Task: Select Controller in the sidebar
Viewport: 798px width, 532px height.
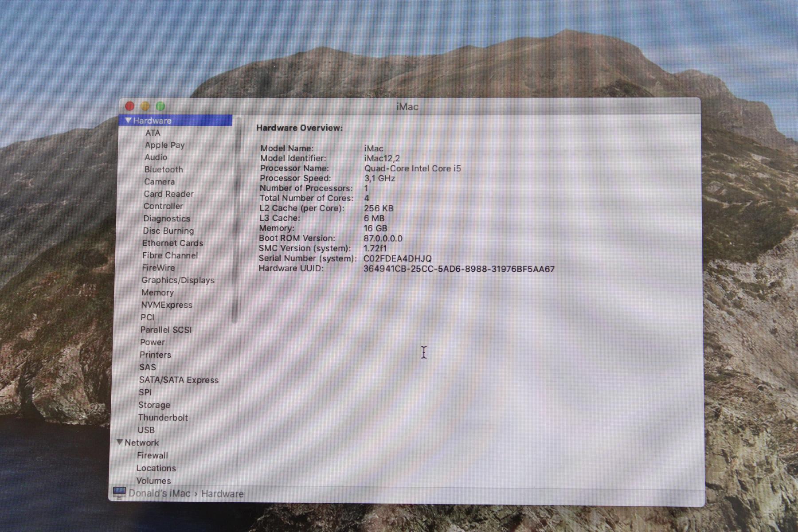Action: (163, 206)
